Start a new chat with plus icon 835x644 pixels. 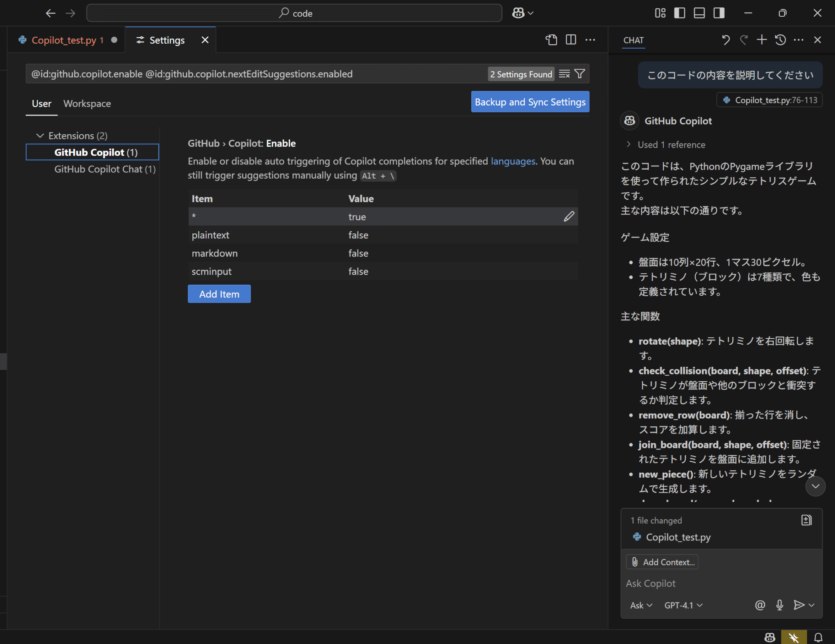point(762,40)
